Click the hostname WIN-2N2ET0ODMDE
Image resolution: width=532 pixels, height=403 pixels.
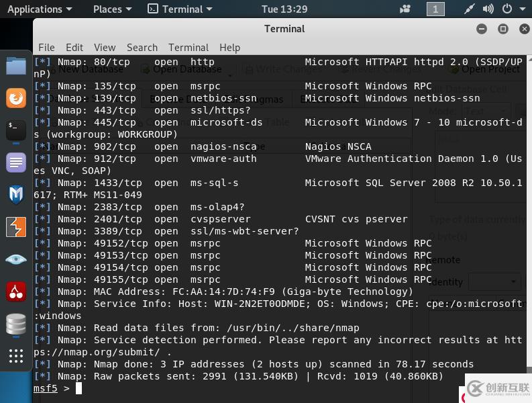pos(260,304)
